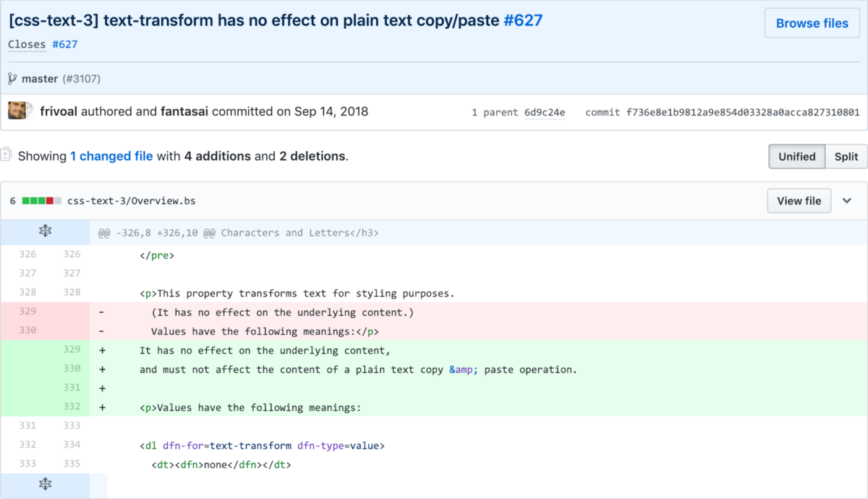Image resolution: width=868 pixels, height=499 pixels.
Task: Open issue #627 link in title
Action: tap(522, 20)
